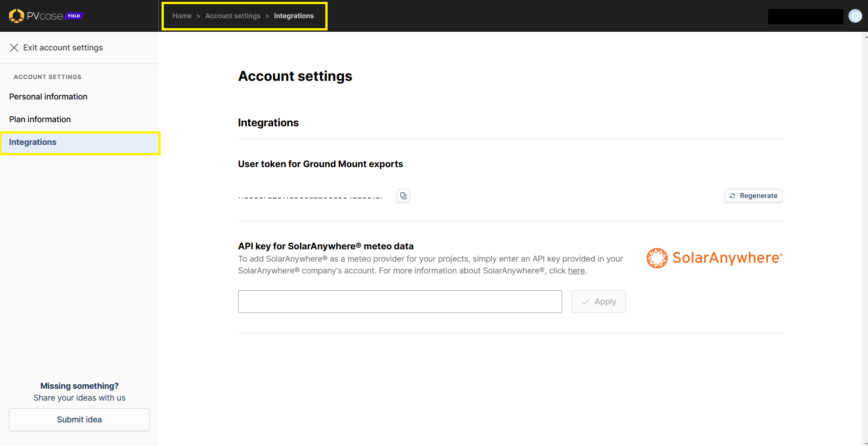Click the 'Missing something?' text
868x446 pixels.
[79, 386]
